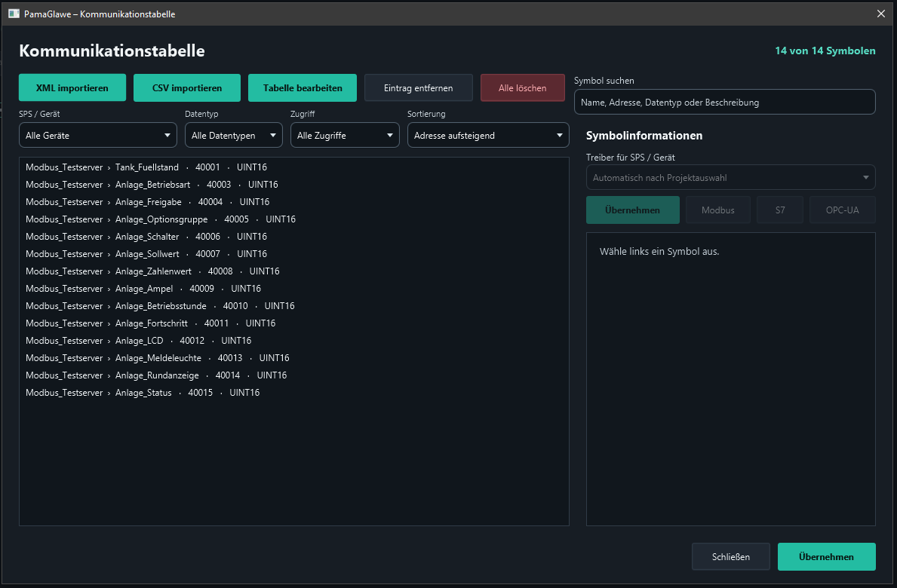The width and height of the screenshot is (897, 588).
Task: Click the XML importieren button
Action: (72, 88)
